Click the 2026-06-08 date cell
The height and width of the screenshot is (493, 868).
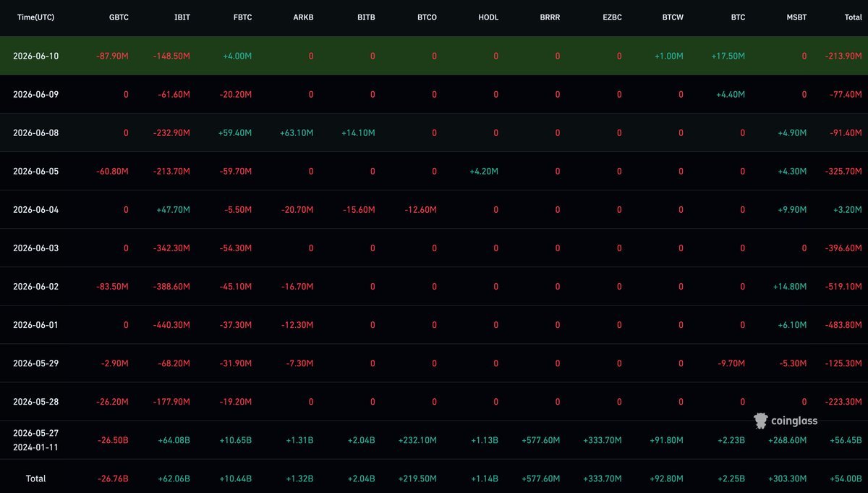35,132
